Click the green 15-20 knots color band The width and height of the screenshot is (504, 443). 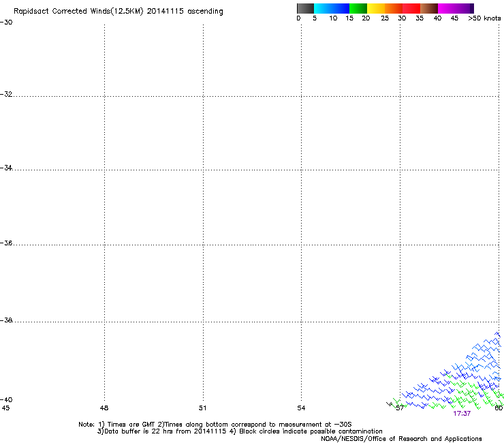(x=358, y=8)
